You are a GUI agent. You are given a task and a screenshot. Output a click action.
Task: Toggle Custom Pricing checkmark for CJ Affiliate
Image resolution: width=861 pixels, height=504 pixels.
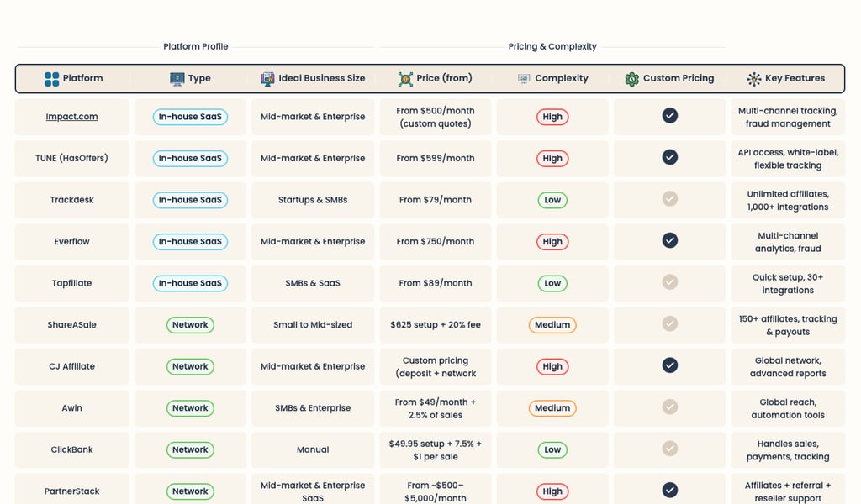[x=669, y=365]
